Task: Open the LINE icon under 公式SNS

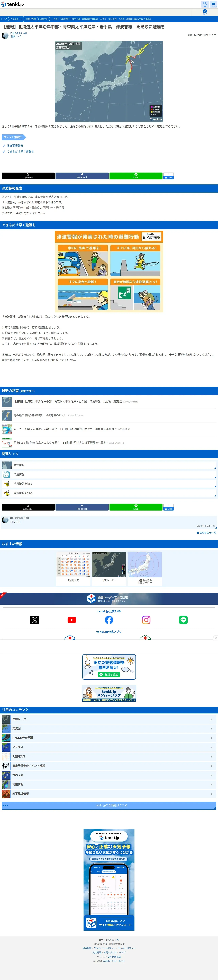Action: click(x=183, y=620)
